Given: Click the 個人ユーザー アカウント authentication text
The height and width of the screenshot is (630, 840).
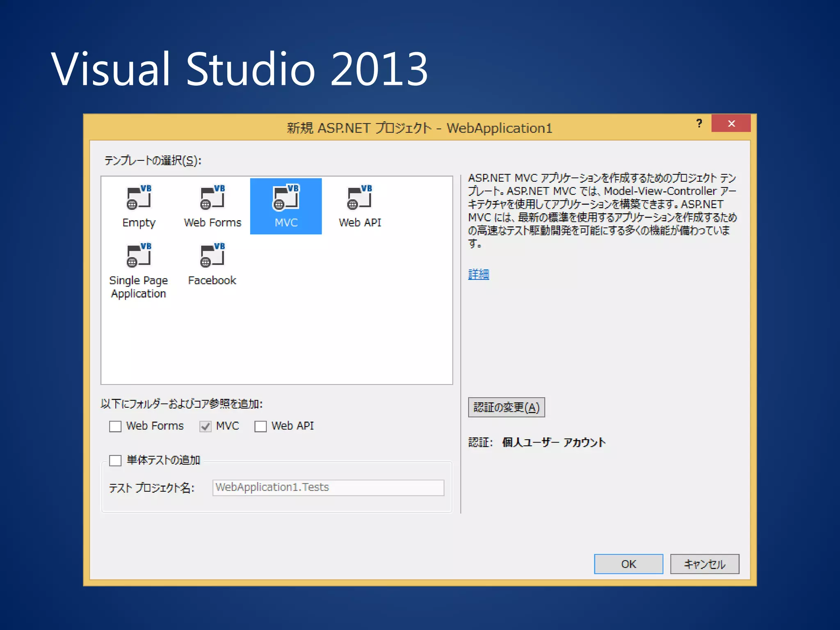Looking at the screenshot, I should pos(554,442).
